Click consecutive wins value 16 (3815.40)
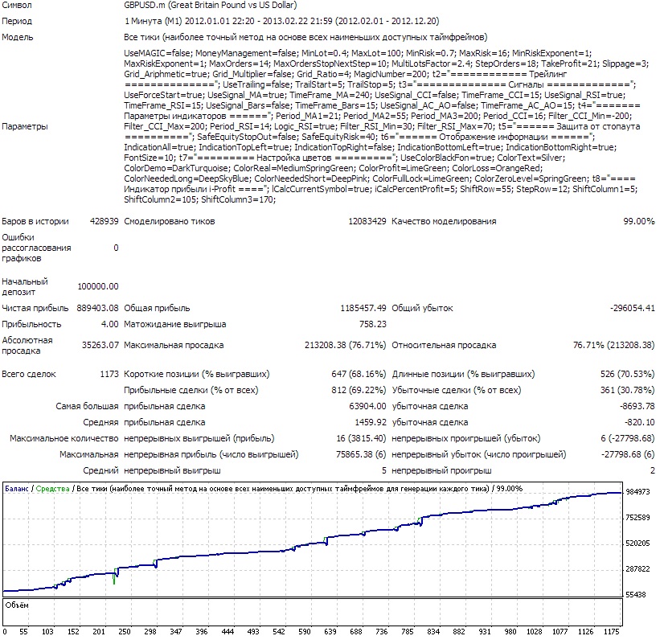This screenshot has width=660, height=644. tap(361, 439)
